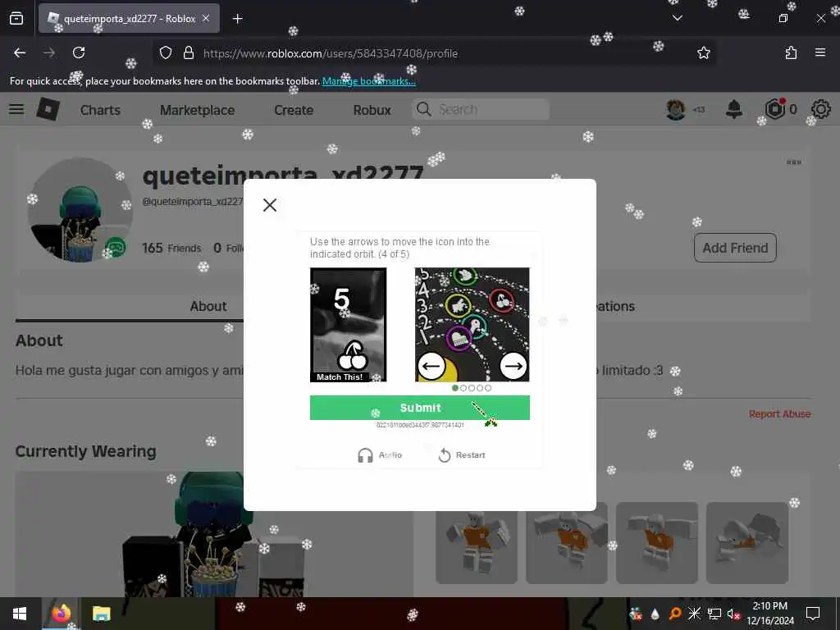This screenshot has width=840, height=630.
Task: List all tabs dropdown arrow
Action: pos(677,18)
